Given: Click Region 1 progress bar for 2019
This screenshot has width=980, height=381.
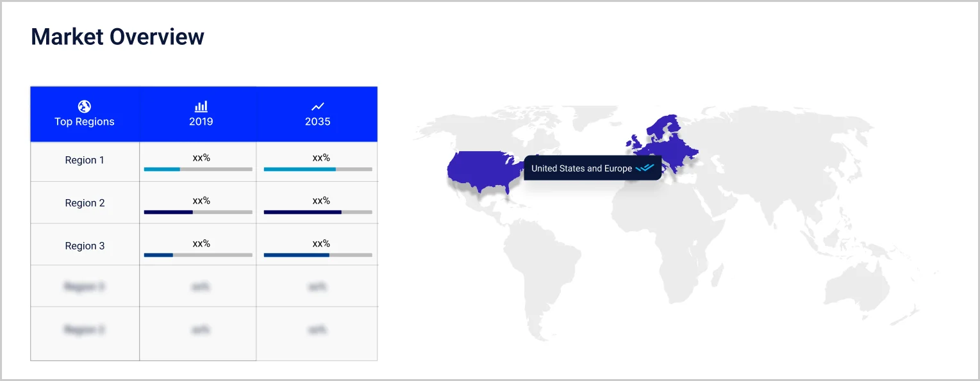Looking at the screenshot, I should pos(198,169).
